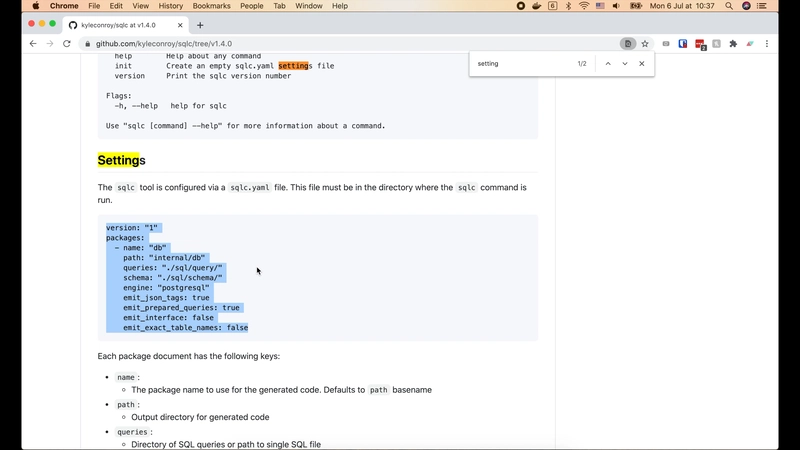
Task: Open macOS Spotlight search
Action: pos(728,6)
